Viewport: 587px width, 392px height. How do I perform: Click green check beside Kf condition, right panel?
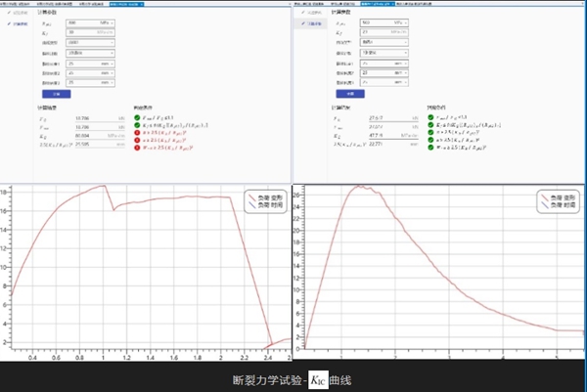click(430, 125)
